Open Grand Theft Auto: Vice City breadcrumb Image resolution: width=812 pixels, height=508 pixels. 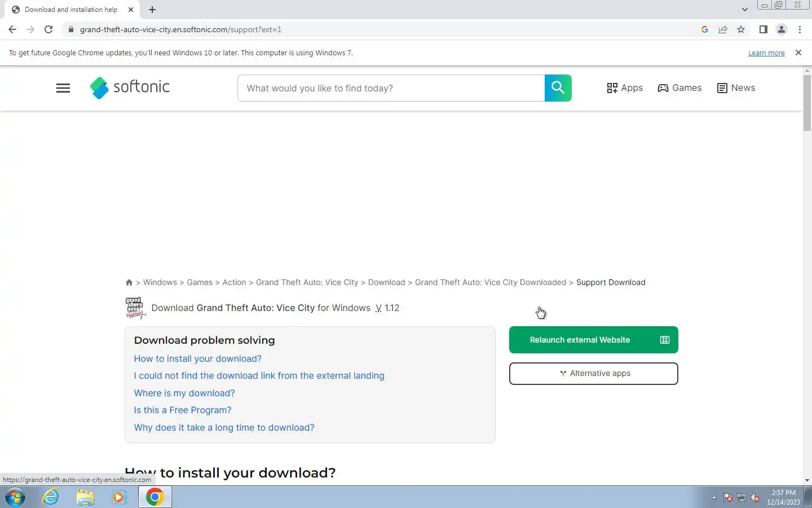tap(307, 282)
